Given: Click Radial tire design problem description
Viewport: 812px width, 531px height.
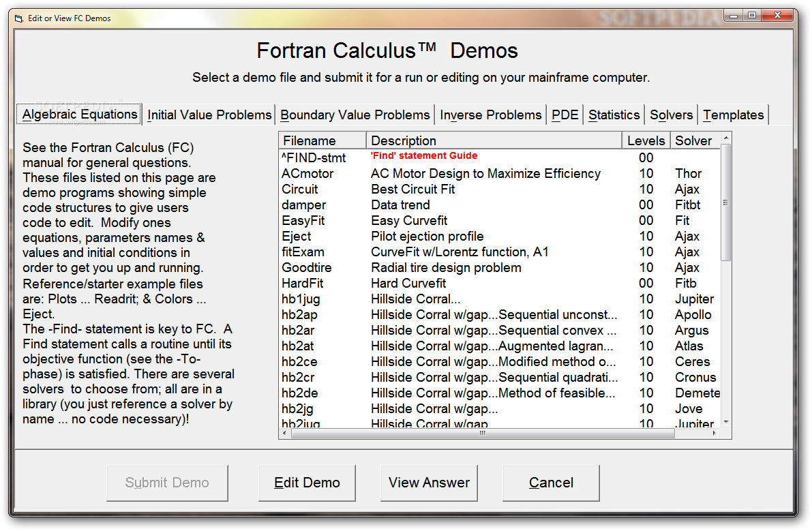Looking at the screenshot, I should [446, 268].
